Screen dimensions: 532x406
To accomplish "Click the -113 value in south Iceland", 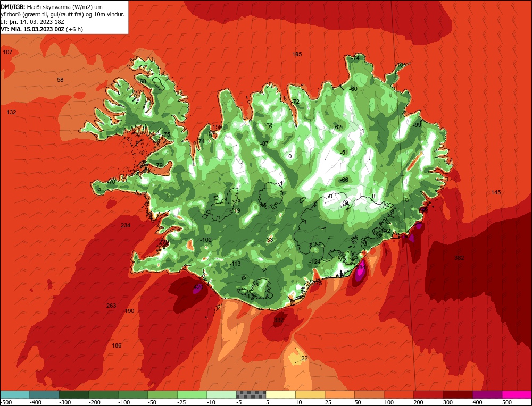I will [235, 264].
